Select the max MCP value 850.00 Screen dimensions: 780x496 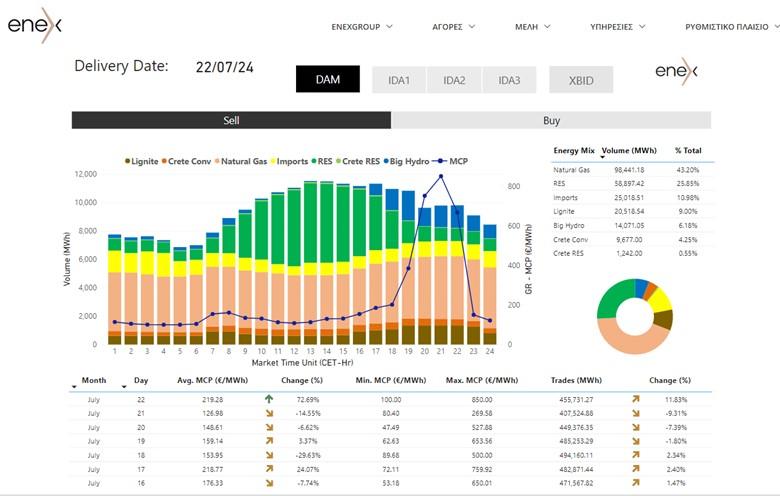(x=482, y=399)
